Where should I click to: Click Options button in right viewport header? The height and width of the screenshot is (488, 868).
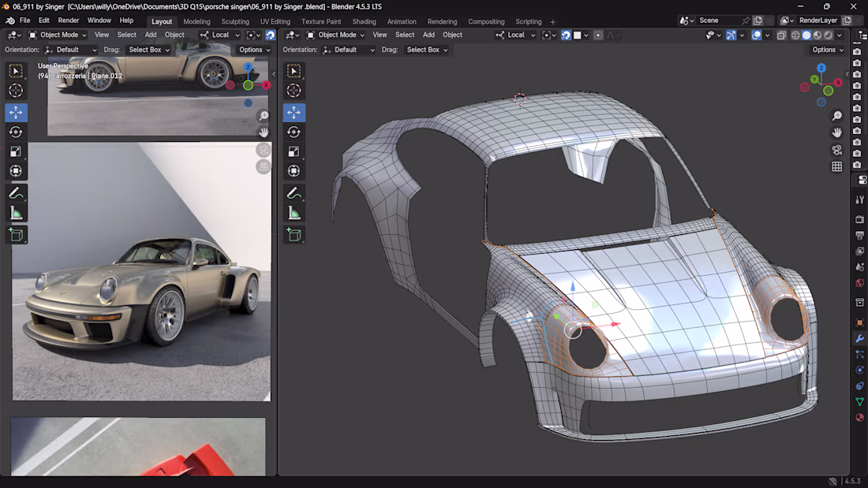pos(827,50)
